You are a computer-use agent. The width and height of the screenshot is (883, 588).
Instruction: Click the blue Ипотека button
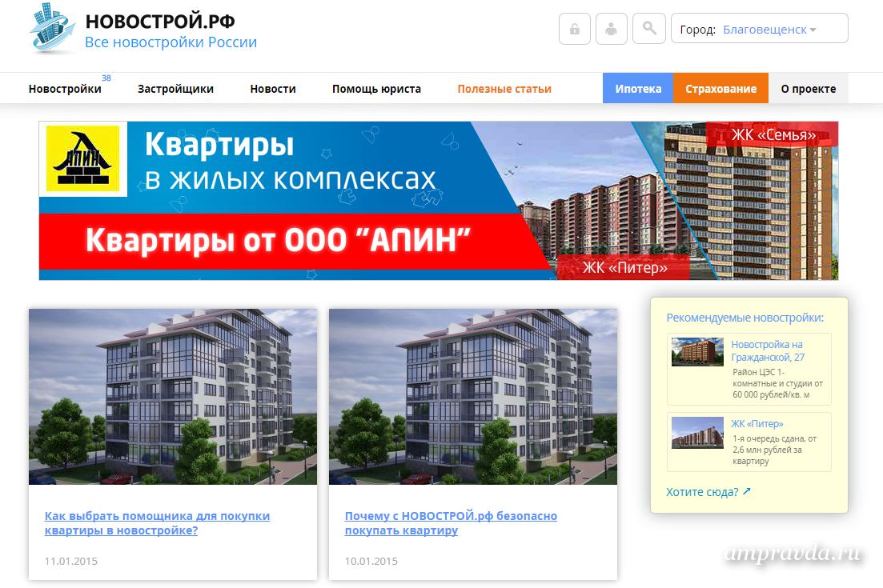(638, 89)
